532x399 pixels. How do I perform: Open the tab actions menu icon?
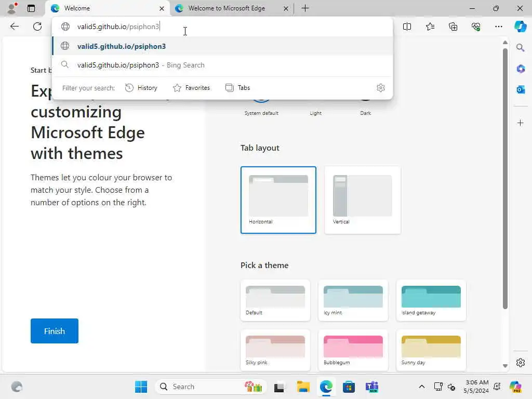(x=31, y=8)
